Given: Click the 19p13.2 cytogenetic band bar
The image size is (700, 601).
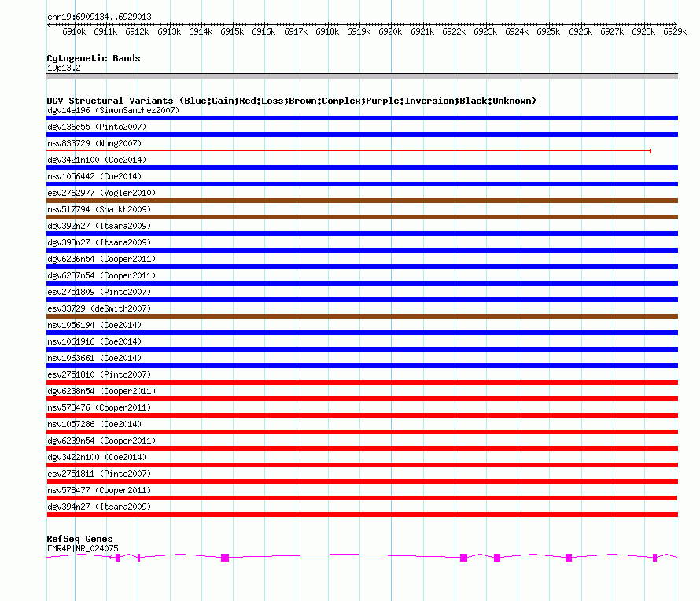Looking at the screenshot, I should (x=362, y=77).
